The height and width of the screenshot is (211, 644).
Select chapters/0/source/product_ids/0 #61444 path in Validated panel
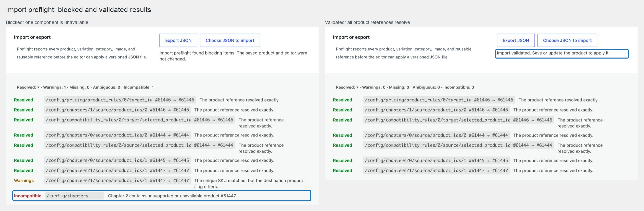[x=436, y=135]
